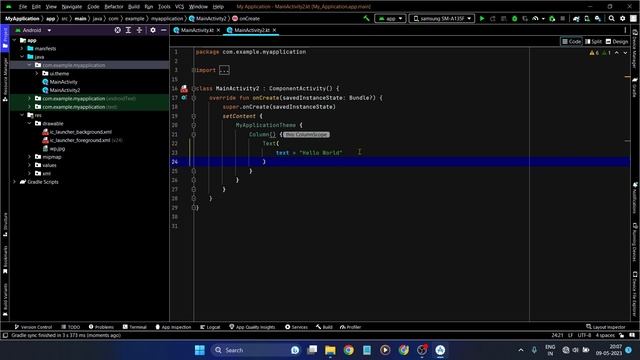Select MainActivity2 in project tree
640x360 pixels.
[x=64, y=90]
